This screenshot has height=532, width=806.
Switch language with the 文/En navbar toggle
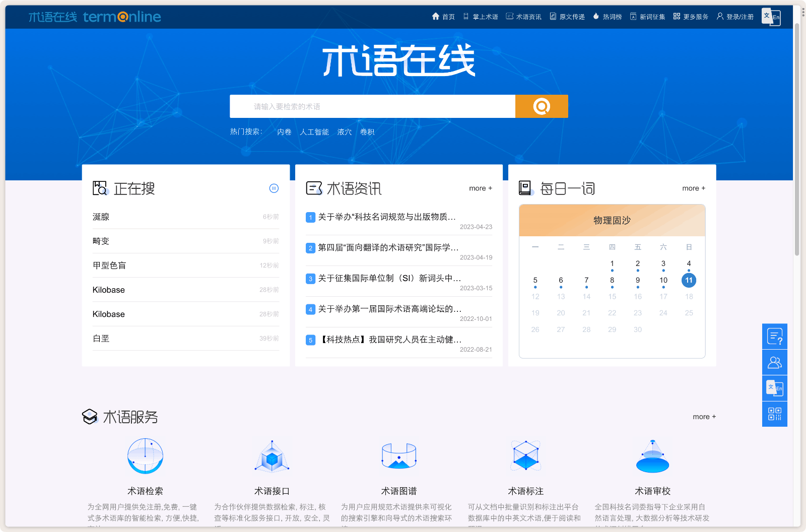(771, 17)
